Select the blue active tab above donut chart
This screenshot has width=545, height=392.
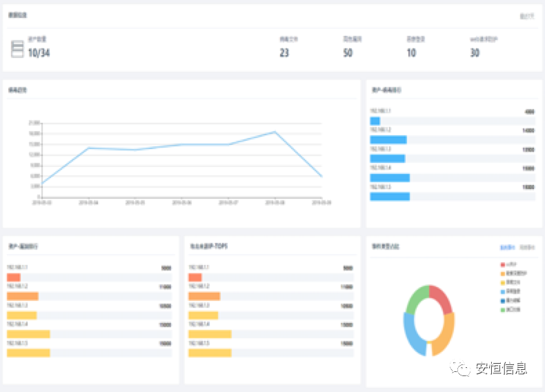[507, 246]
